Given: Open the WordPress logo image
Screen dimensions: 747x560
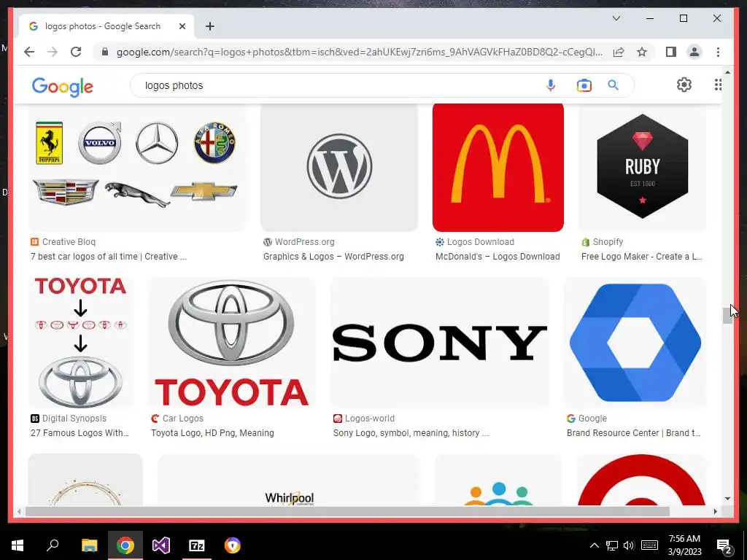Looking at the screenshot, I should point(339,168).
